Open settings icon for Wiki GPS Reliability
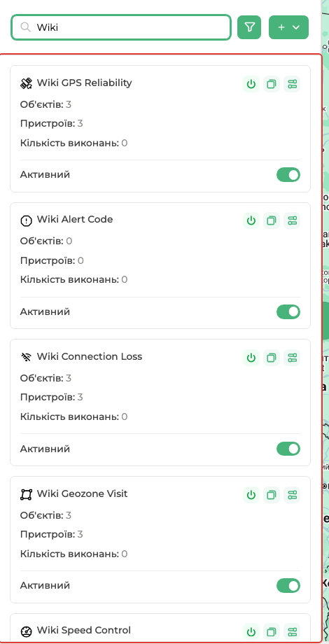329x644 pixels. pyautogui.click(x=292, y=84)
